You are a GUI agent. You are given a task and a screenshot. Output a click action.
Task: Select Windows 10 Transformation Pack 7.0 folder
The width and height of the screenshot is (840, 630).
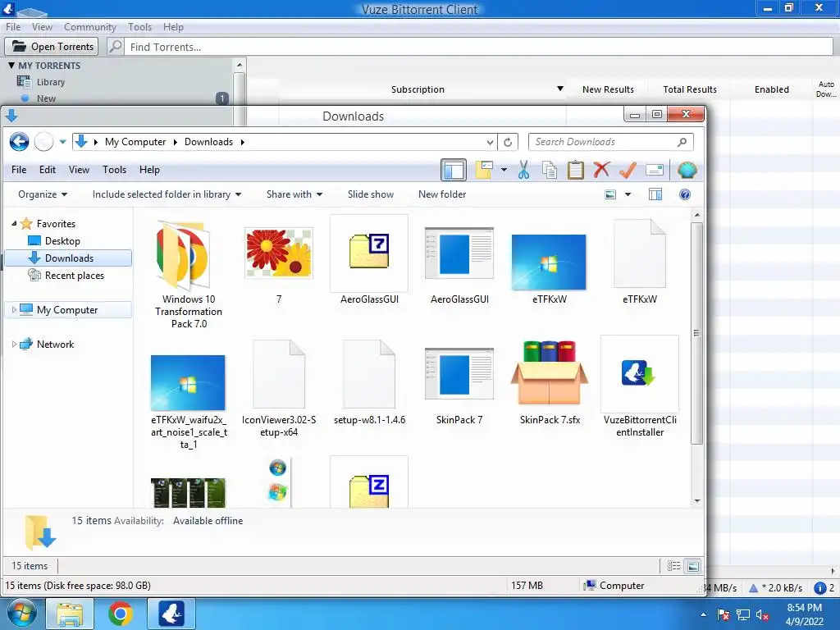[x=188, y=274]
